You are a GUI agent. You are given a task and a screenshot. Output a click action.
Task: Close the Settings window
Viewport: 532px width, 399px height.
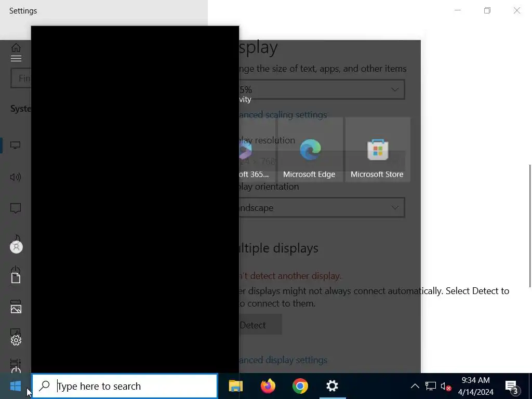click(517, 10)
